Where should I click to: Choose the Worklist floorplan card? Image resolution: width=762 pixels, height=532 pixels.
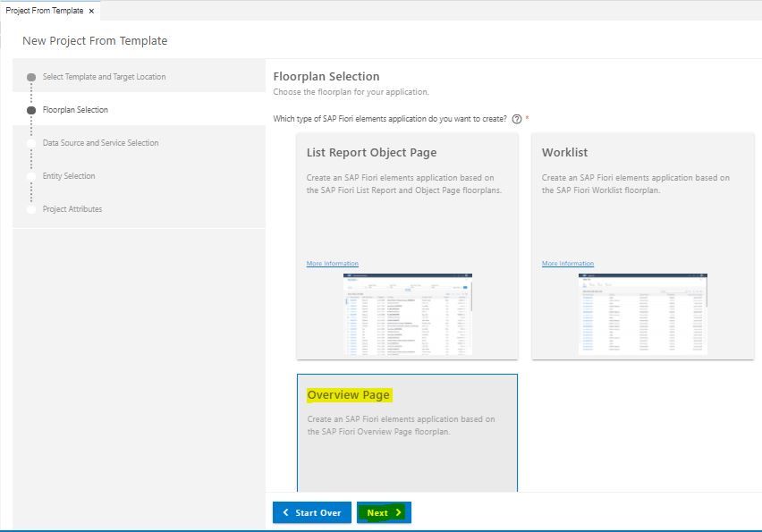(642, 246)
